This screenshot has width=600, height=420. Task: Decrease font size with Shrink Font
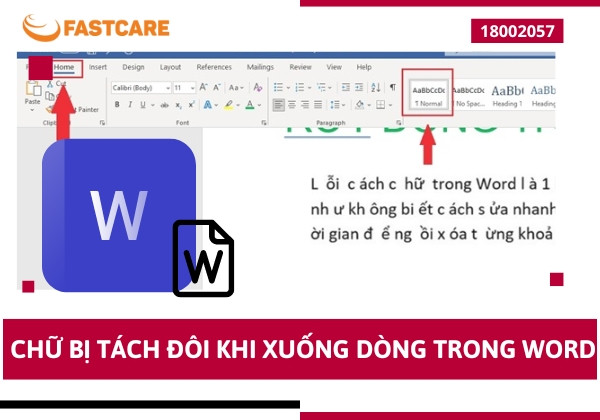click(217, 87)
